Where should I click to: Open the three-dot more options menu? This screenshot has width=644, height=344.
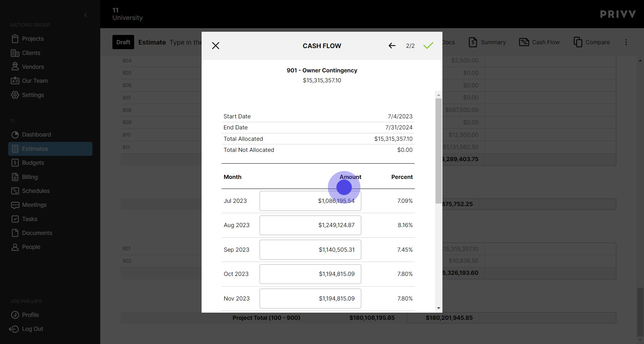(x=626, y=42)
